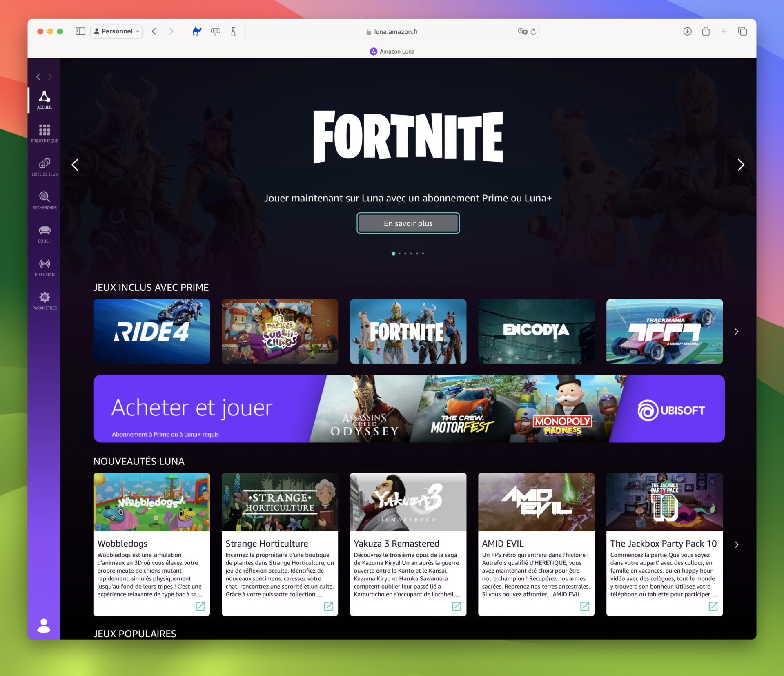Viewport: 784px width, 676px height.
Task: Open the Fortnite game thumbnail
Action: point(408,331)
